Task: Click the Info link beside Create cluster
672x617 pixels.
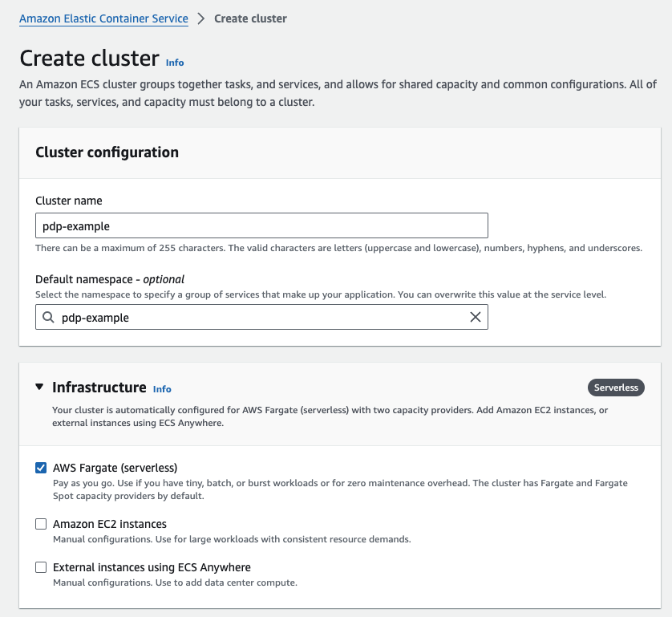Action: tap(174, 63)
